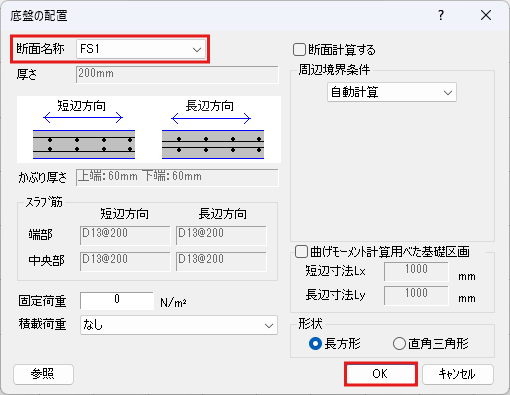Click the 厚さ 200mm field
The width and height of the screenshot is (510, 395).
[x=177, y=74]
